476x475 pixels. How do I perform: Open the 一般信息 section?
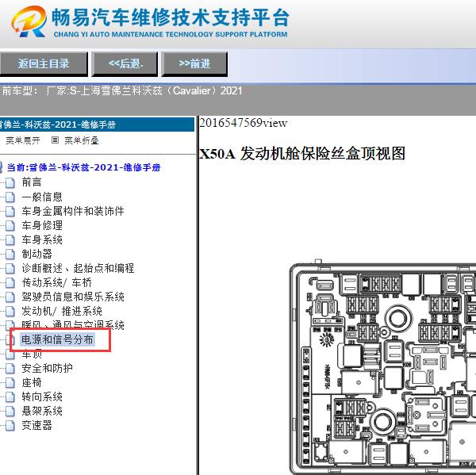[x=42, y=197]
